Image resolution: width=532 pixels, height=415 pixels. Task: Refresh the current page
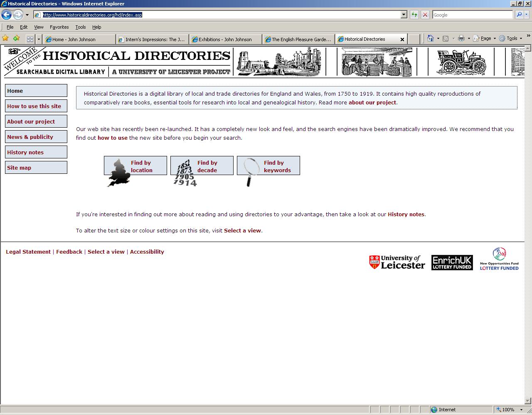(414, 15)
